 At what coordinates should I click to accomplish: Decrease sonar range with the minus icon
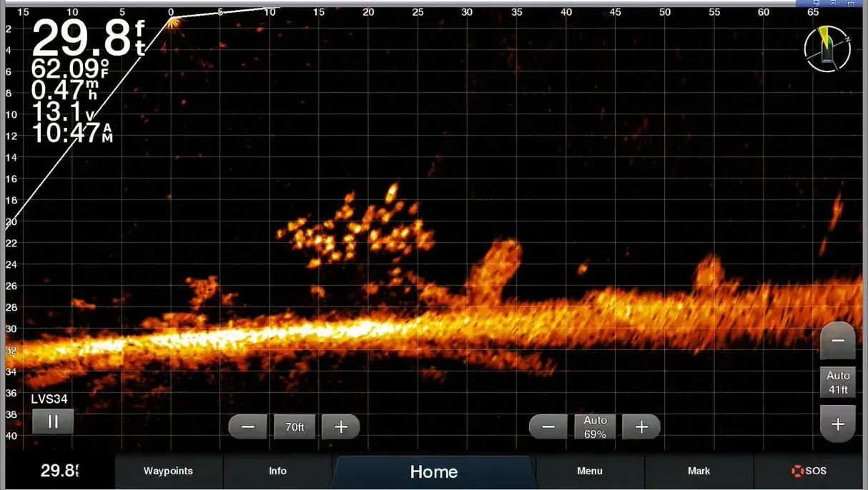tap(247, 426)
